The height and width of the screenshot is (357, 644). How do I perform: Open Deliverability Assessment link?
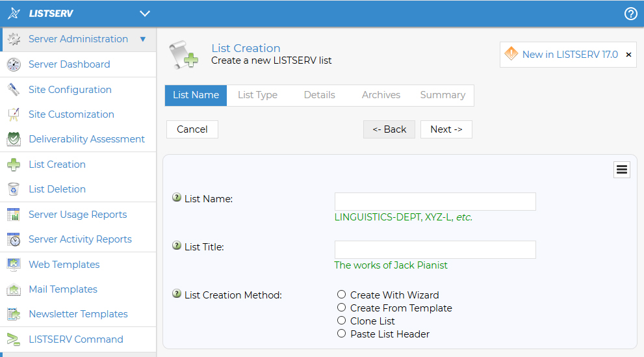click(x=86, y=139)
